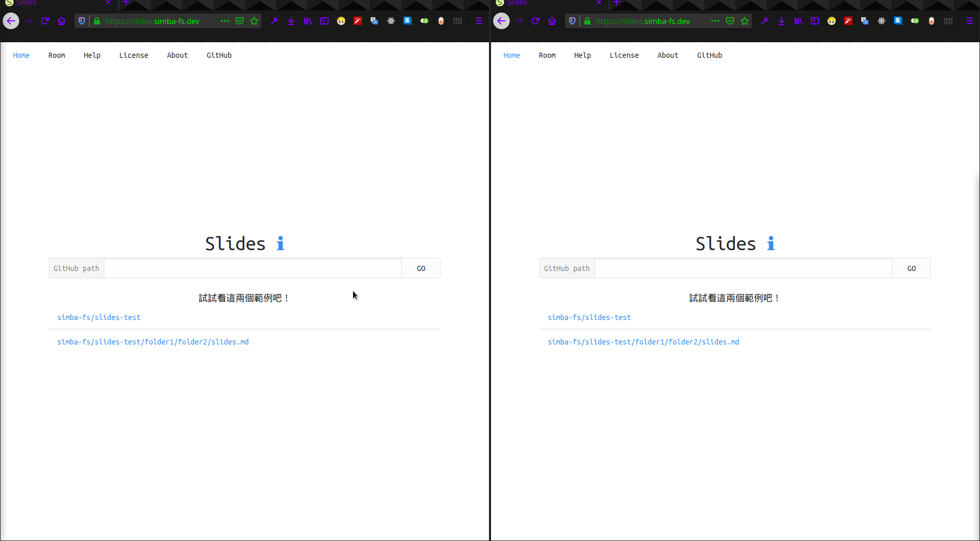Click GO button in left window

(421, 268)
